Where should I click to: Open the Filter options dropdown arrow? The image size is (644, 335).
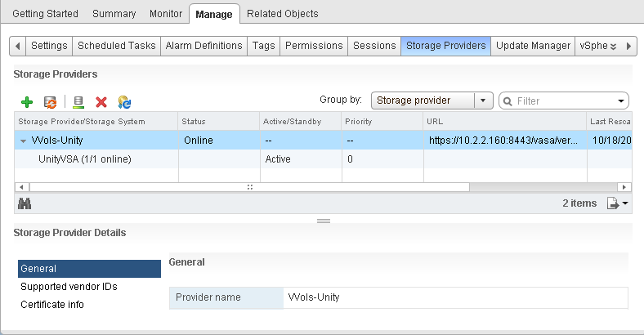(x=622, y=101)
